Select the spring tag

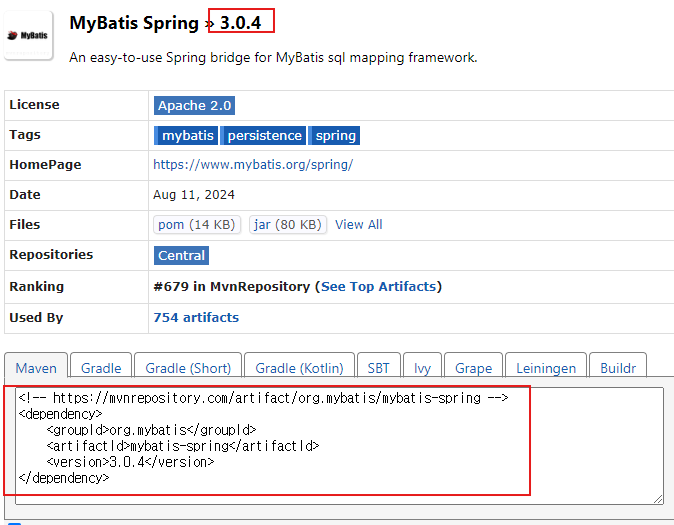click(x=334, y=135)
